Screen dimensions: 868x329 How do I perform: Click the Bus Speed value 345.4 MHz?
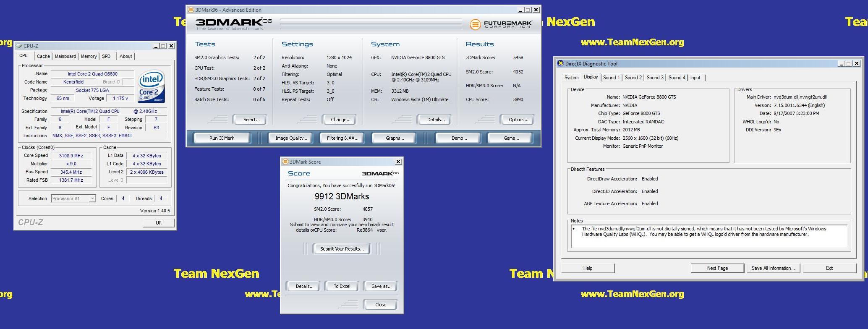point(71,172)
